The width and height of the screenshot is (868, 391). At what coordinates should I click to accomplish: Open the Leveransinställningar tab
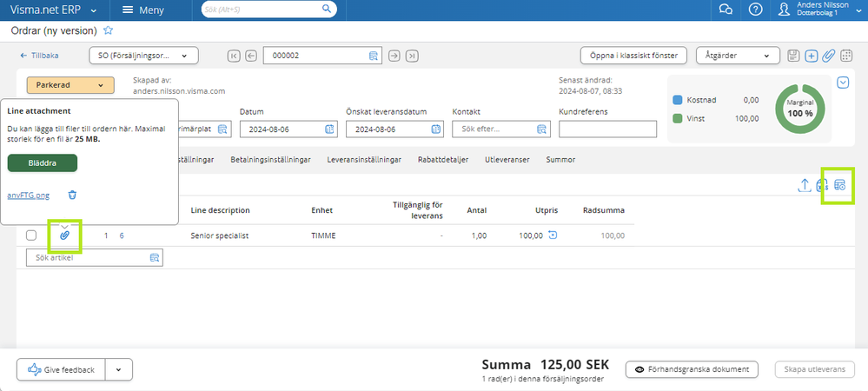point(363,160)
